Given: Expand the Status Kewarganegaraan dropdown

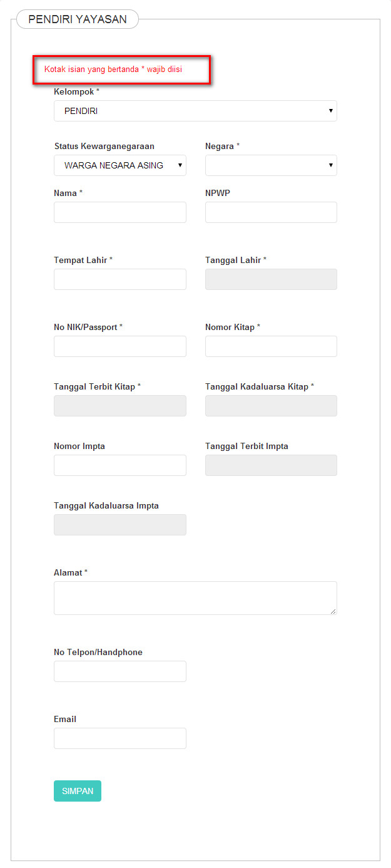Looking at the screenshot, I should [x=120, y=165].
